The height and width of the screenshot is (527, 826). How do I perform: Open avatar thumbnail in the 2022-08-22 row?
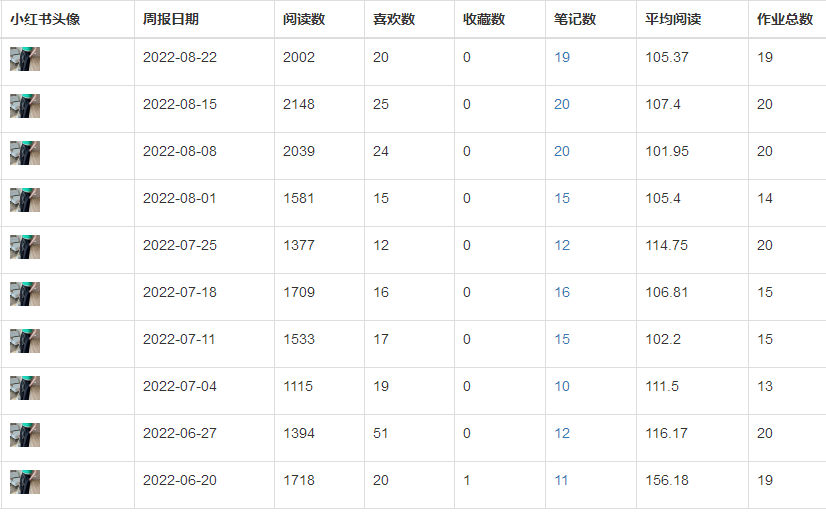25,59
